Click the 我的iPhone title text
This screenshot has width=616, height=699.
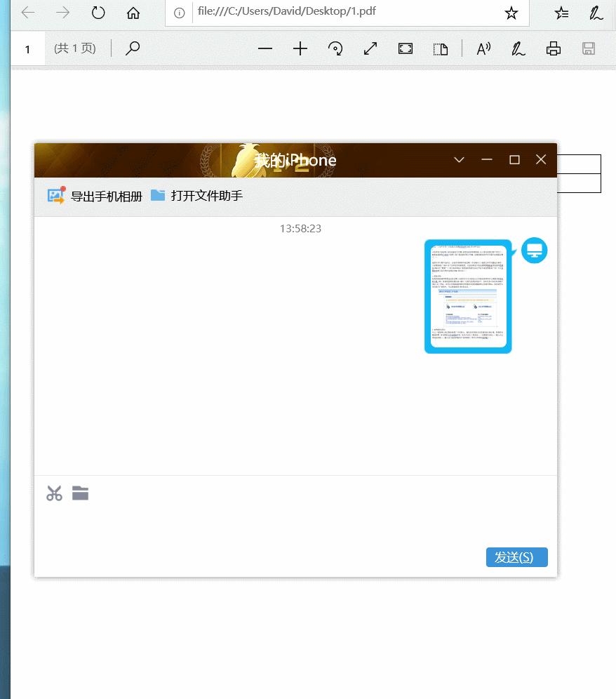point(295,160)
